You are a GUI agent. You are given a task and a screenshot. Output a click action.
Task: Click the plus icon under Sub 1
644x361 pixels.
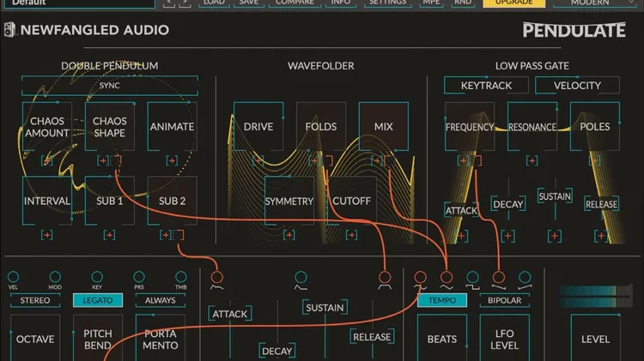click(x=109, y=235)
